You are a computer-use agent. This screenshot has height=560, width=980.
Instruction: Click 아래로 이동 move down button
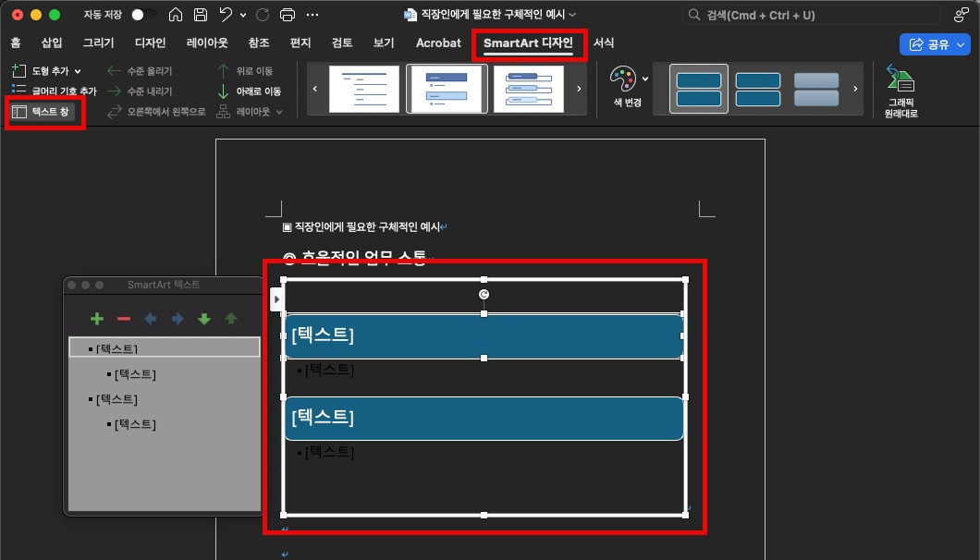click(249, 91)
